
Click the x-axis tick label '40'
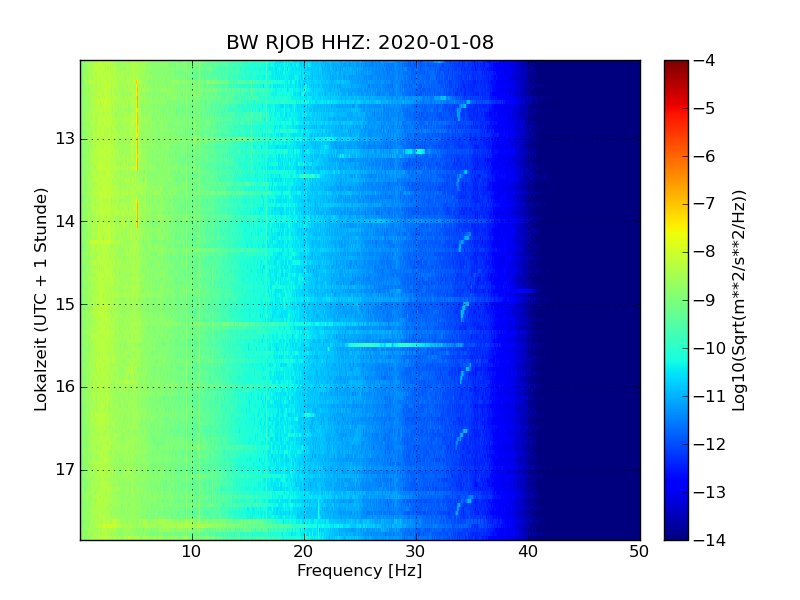(x=528, y=552)
